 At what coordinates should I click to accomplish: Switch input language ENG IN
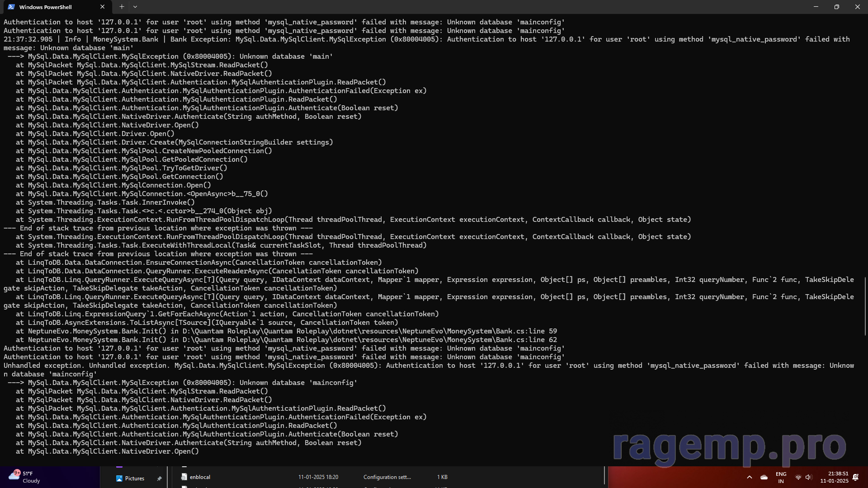click(781, 478)
